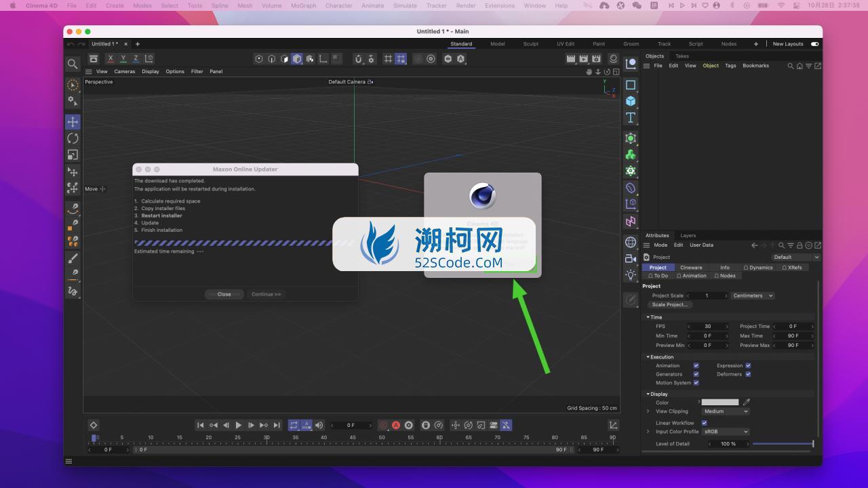Viewport: 868px width, 488px height.
Task: Click the Render View clapperboard icon
Action: point(571,59)
